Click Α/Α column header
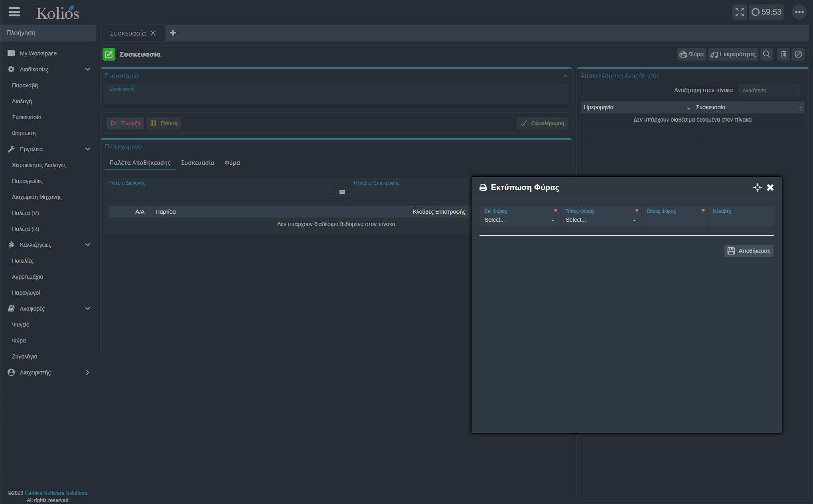Image resolution: width=813 pixels, height=504 pixels. (x=140, y=212)
